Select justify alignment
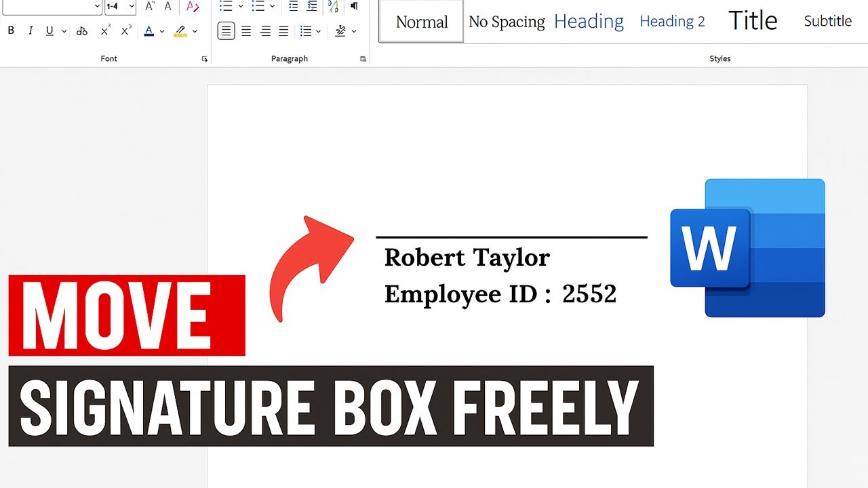The image size is (868, 488). point(283,31)
